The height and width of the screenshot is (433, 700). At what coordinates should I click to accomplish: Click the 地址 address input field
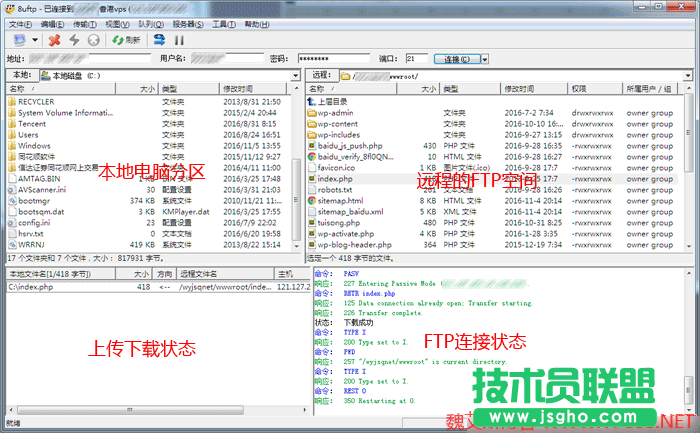point(90,58)
